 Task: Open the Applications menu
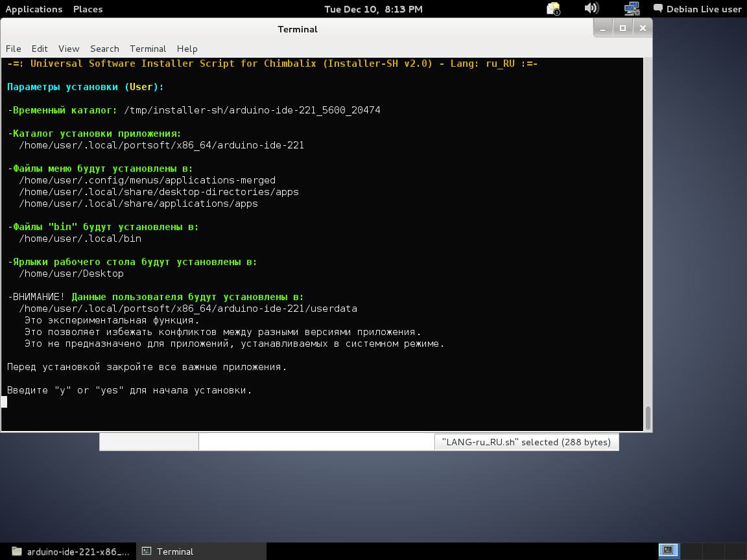coord(34,9)
